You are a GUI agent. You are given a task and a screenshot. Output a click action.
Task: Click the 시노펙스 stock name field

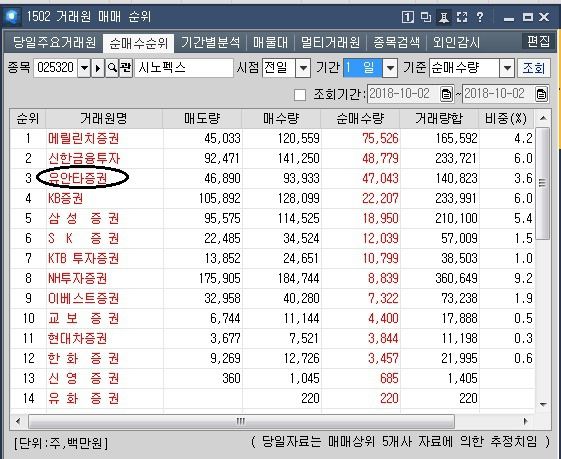(x=184, y=68)
